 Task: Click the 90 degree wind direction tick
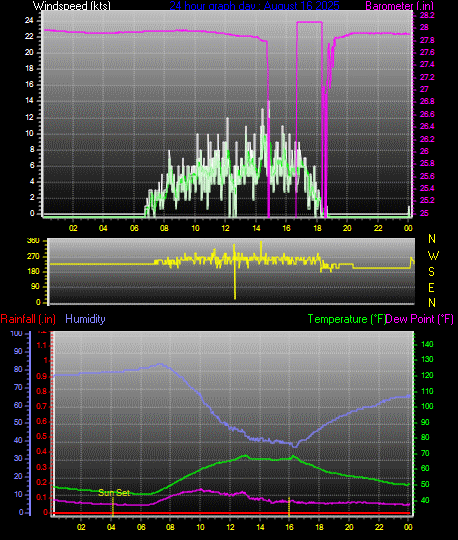[x=35, y=286]
